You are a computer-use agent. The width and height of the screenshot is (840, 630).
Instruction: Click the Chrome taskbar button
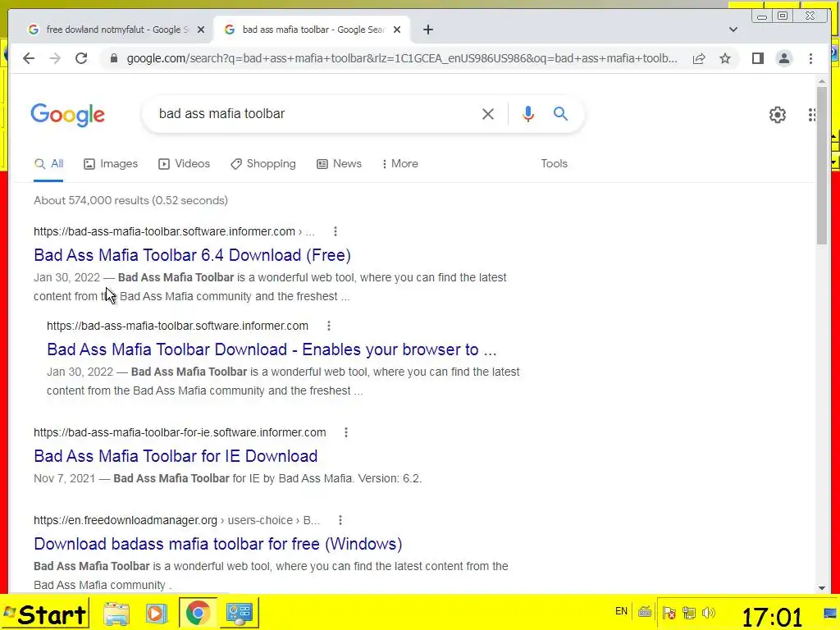point(198,613)
